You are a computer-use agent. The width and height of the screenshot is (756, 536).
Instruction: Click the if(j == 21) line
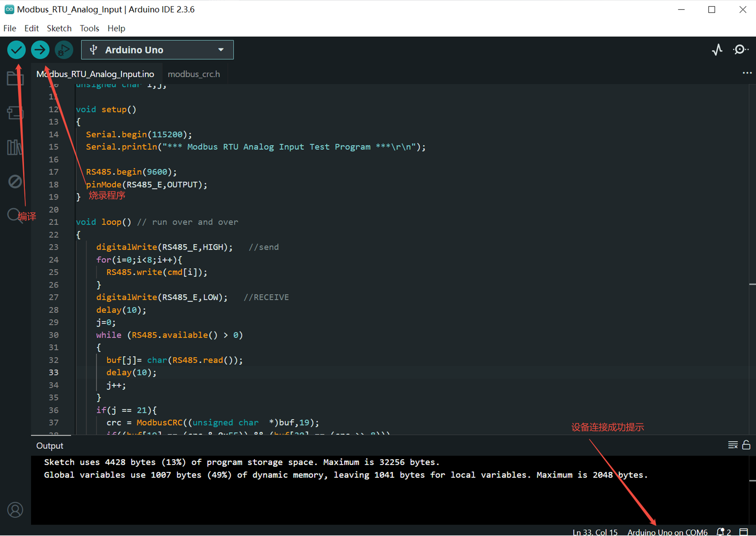126,410
